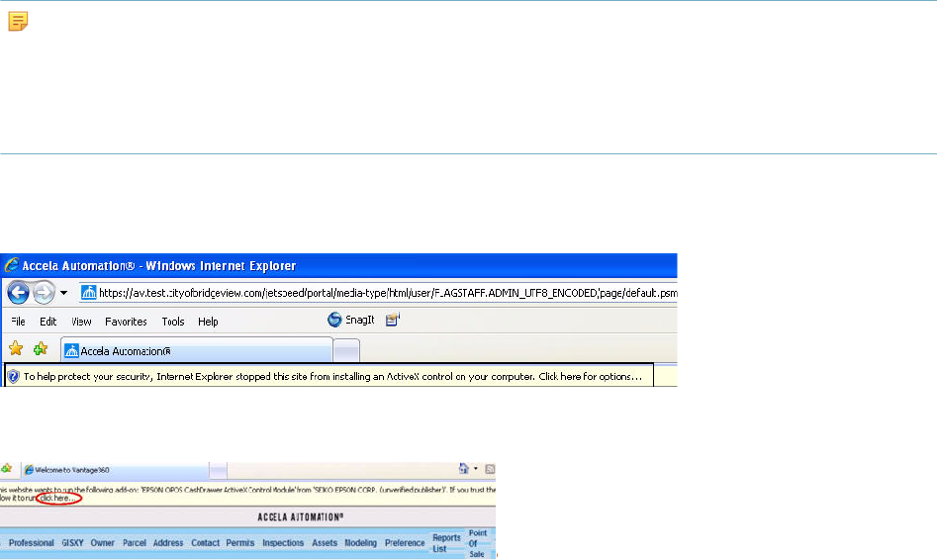Click the Home icon in lower browser
The width and height of the screenshot is (937, 560).
(x=464, y=469)
